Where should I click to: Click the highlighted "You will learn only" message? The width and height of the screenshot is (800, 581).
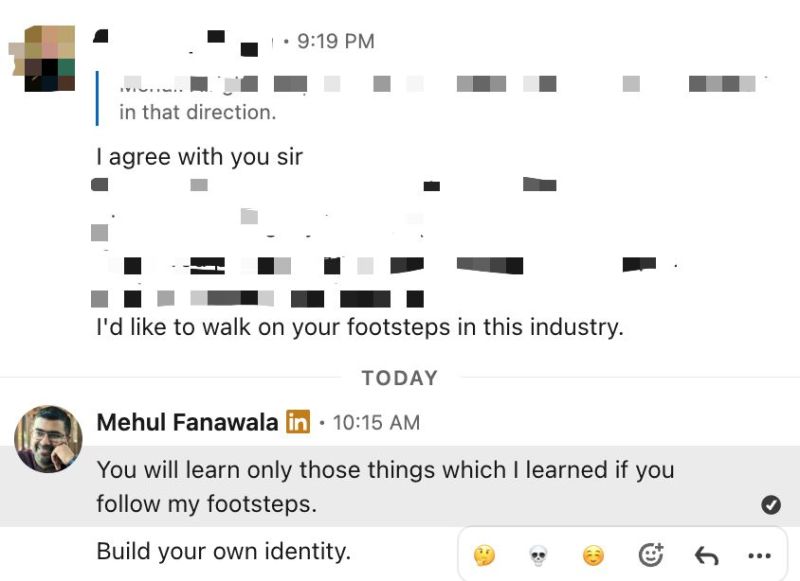tap(385, 486)
